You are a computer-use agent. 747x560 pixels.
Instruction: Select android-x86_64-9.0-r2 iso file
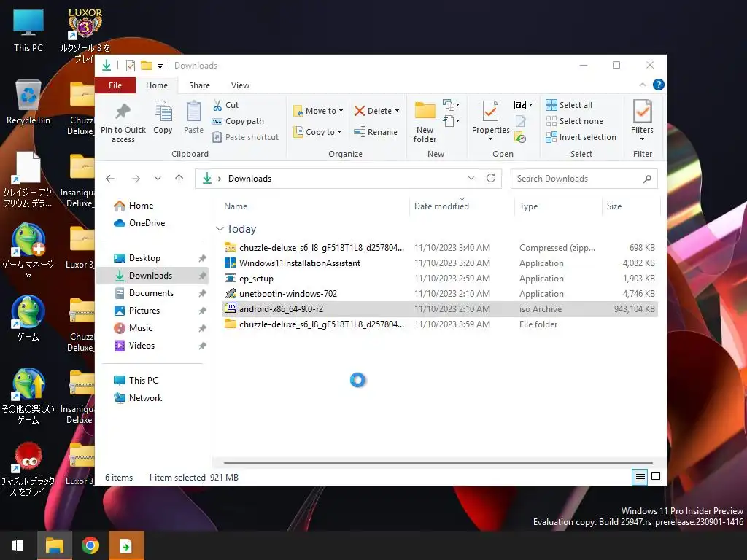click(x=440, y=308)
